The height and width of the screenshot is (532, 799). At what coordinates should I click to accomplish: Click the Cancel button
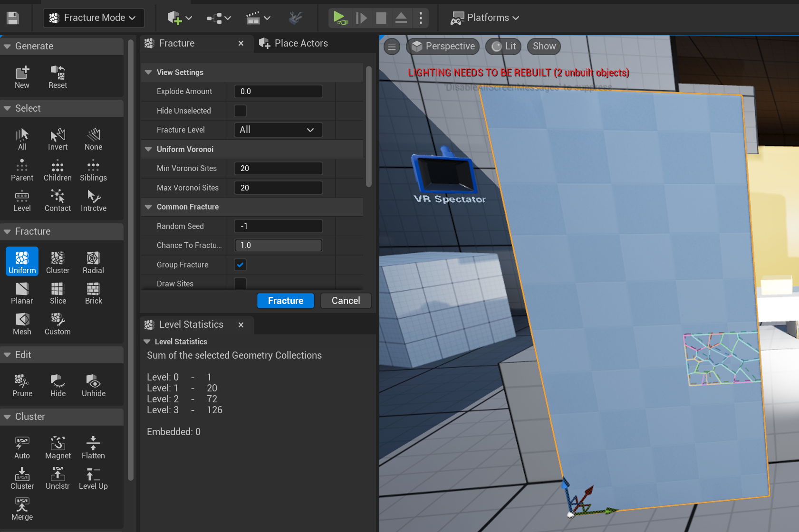point(346,301)
